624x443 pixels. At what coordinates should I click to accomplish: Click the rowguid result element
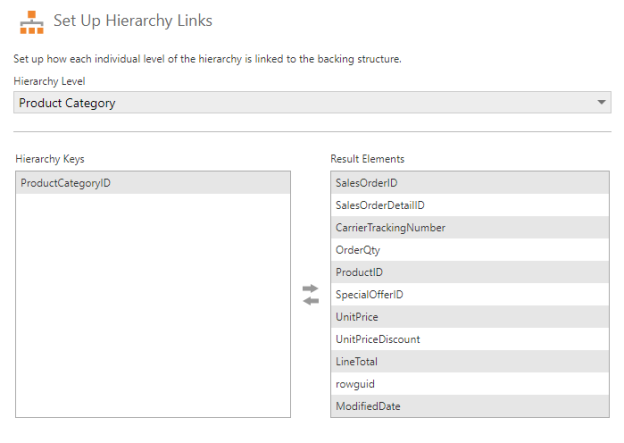(469, 384)
